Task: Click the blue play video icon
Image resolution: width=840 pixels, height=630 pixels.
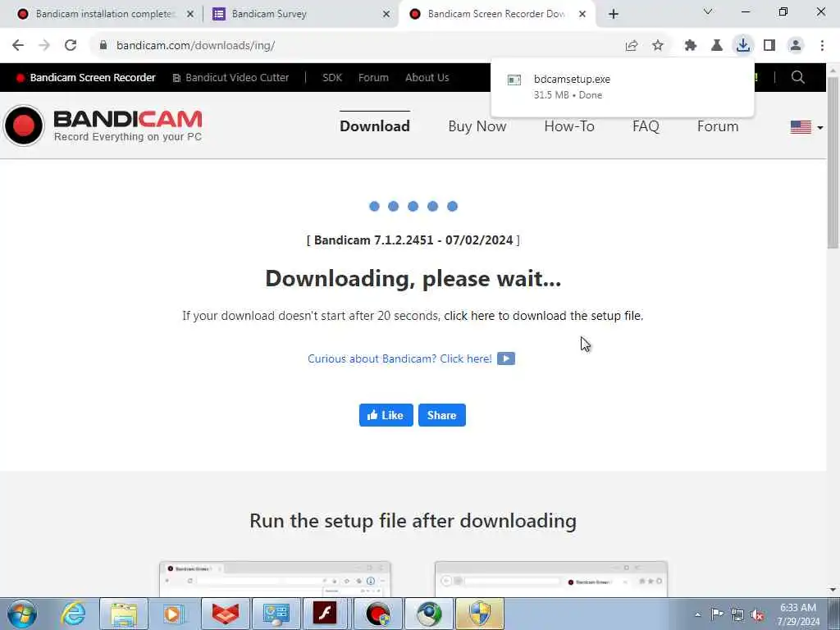Action: (x=505, y=358)
